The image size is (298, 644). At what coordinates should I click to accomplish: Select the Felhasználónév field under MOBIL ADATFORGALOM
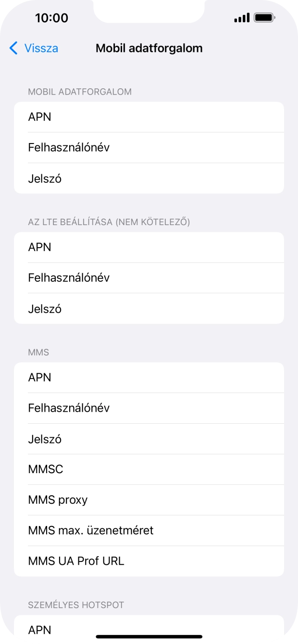(149, 147)
